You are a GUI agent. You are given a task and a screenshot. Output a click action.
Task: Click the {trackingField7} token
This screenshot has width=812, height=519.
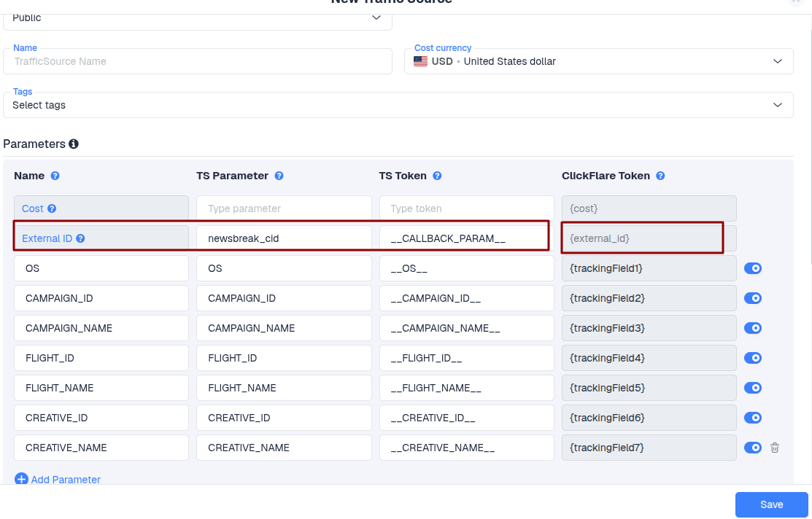tap(649, 448)
